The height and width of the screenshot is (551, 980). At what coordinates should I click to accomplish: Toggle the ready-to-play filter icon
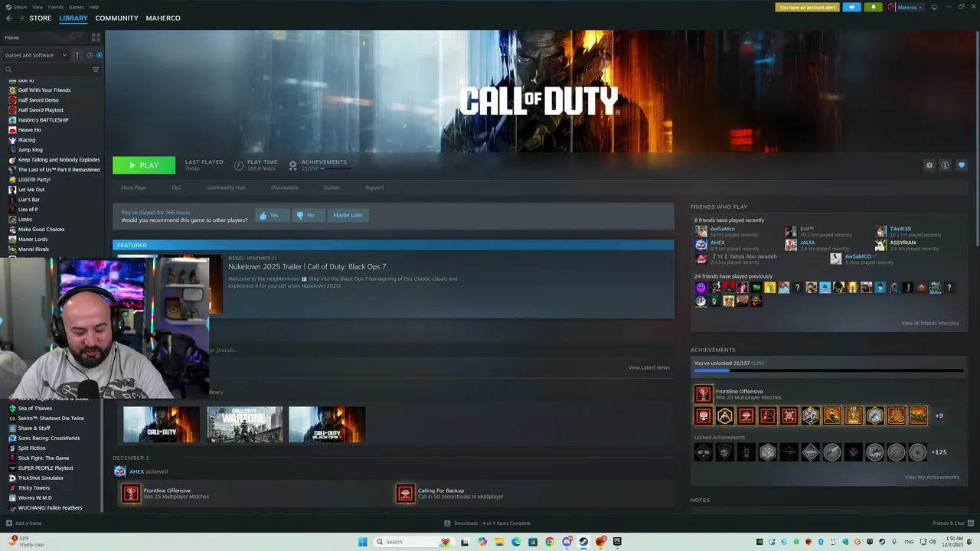(100, 55)
